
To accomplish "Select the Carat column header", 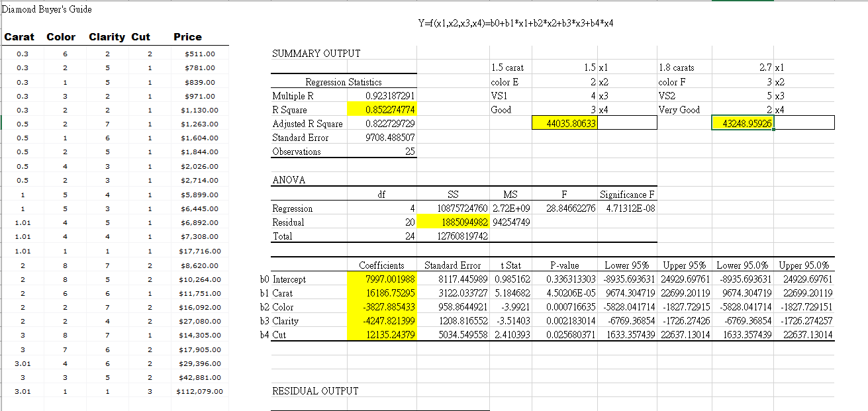I will (x=19, y=37).
